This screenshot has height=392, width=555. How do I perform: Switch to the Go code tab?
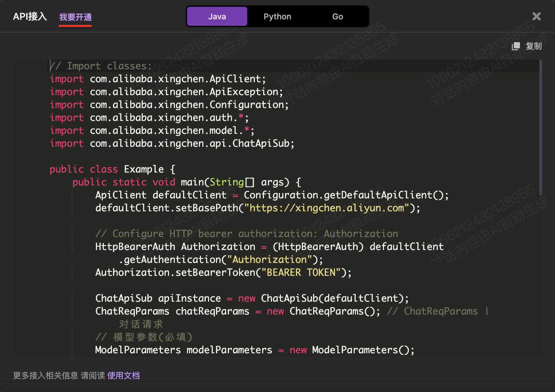337,16
